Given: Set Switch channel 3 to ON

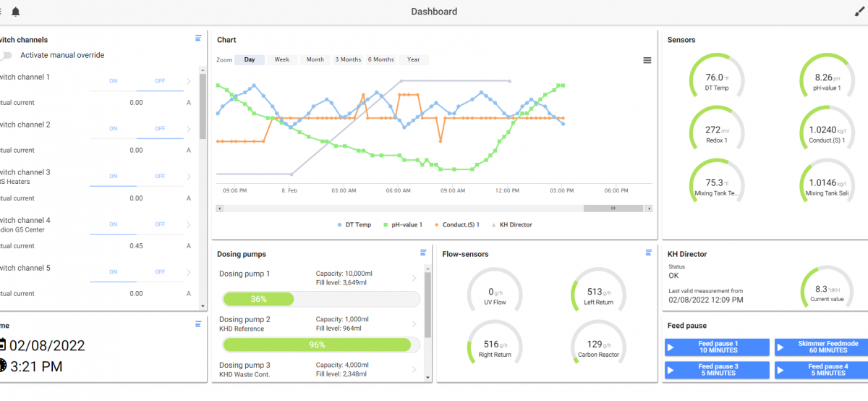Looking at the screenshot, I should point(113,177).
